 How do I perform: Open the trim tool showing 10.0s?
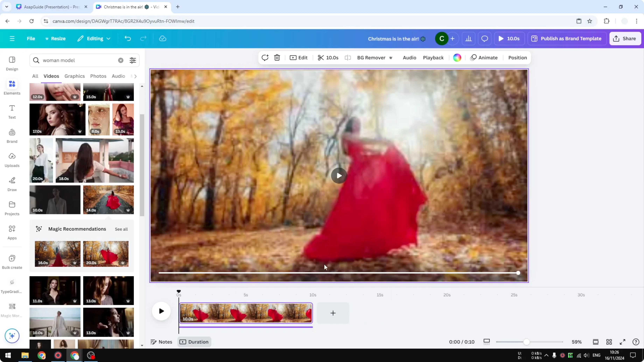tap(328, 58)
